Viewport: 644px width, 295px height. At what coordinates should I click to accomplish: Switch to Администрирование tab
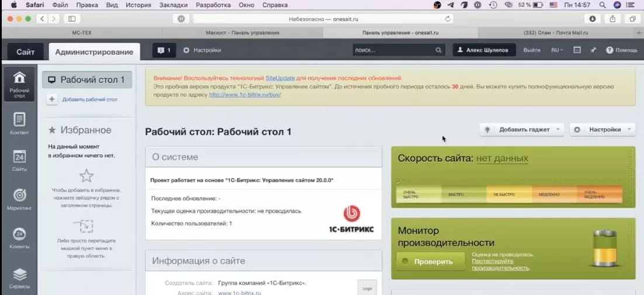94,52
